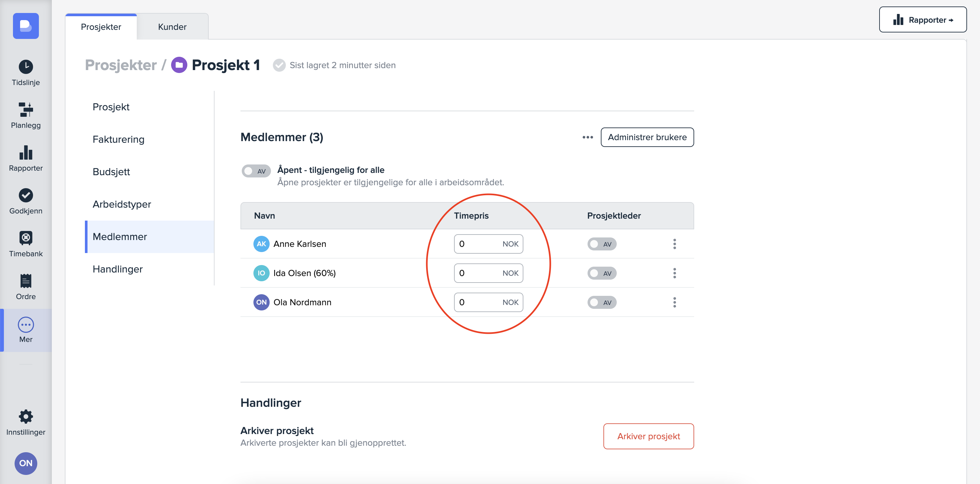Click the red Arkiver prosjekt button
The width and height of the screenshot is (980, 484).
pos(648,436)
